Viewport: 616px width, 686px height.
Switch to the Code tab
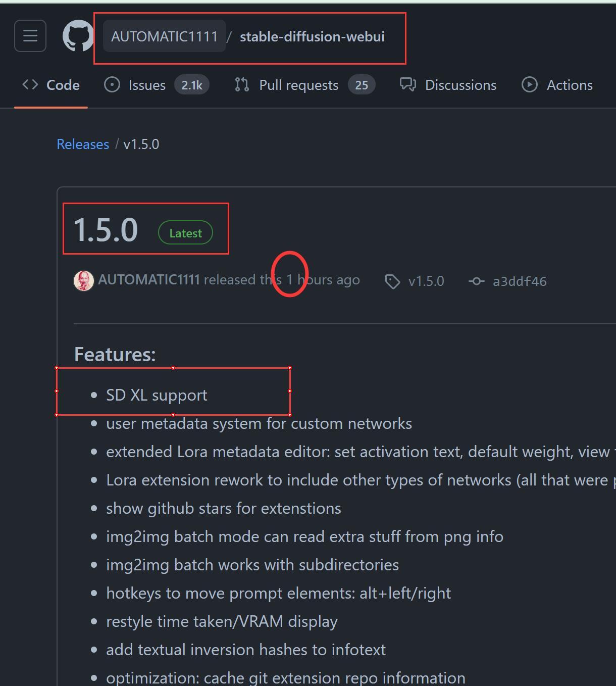(x=51, y=85)
